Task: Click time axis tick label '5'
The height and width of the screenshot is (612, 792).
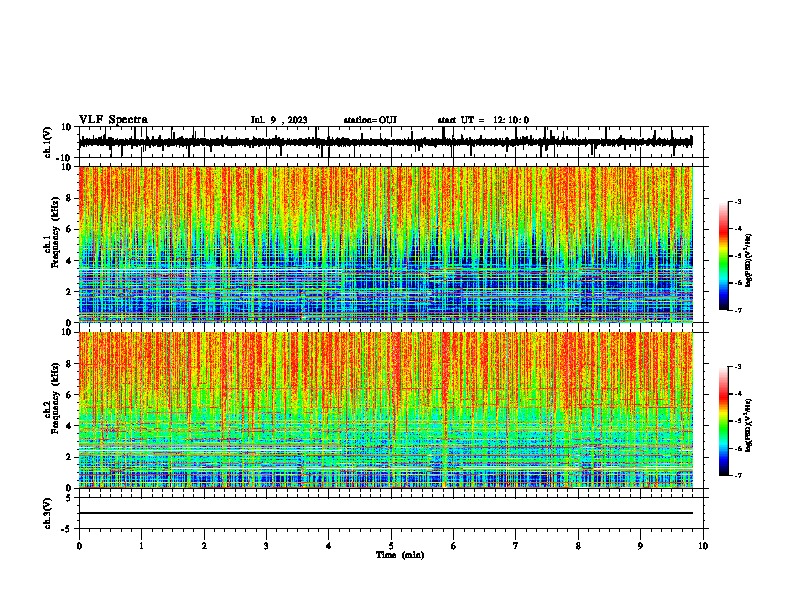Action: coord(391,546)
